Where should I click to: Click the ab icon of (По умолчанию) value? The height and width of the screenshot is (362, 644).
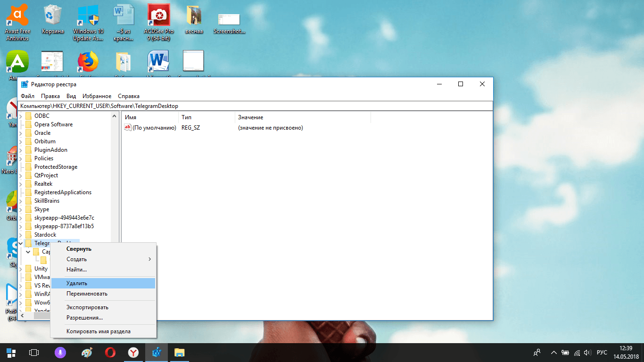(x=127, y=128)
